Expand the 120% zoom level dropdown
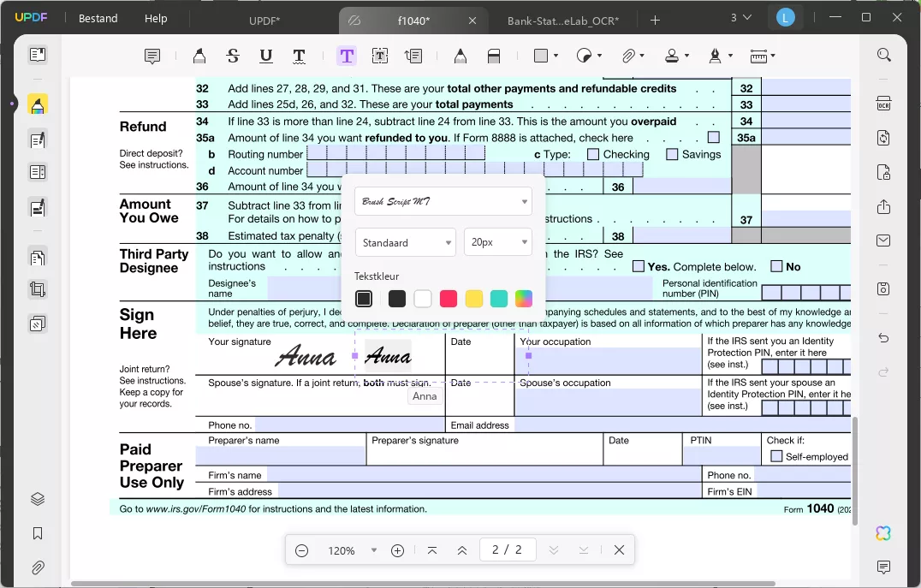921x588 pixels. 373,550
